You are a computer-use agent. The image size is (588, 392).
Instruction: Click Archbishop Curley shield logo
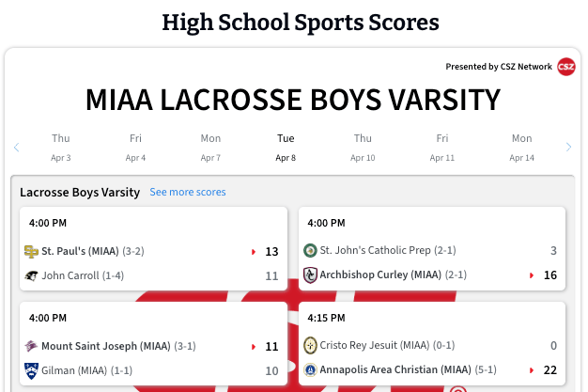(310, 274)
